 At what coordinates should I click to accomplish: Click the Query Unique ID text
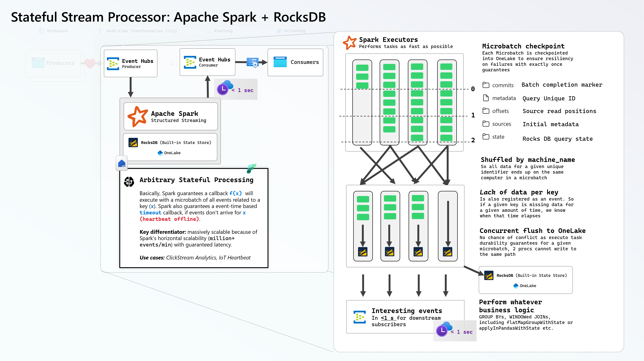pos(549,98)
